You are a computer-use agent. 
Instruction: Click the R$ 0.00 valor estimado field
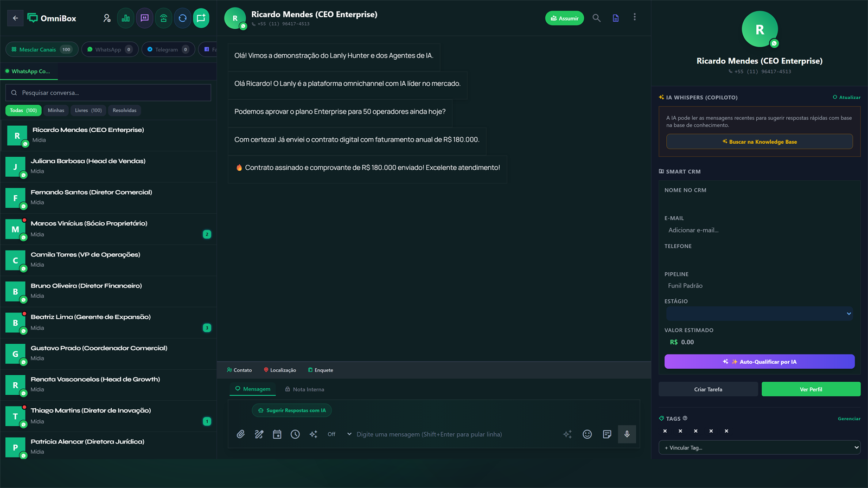tap(759, 342)
